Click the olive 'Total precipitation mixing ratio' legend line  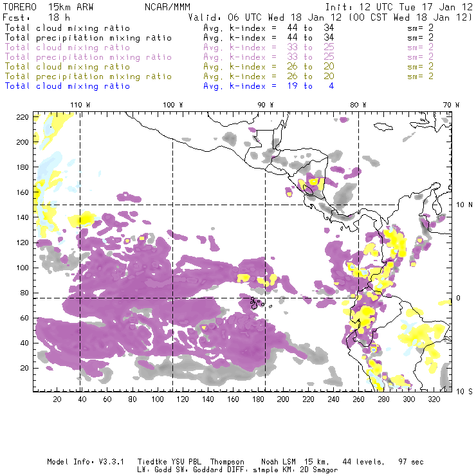pyautogui.click(x=88, y=77)
